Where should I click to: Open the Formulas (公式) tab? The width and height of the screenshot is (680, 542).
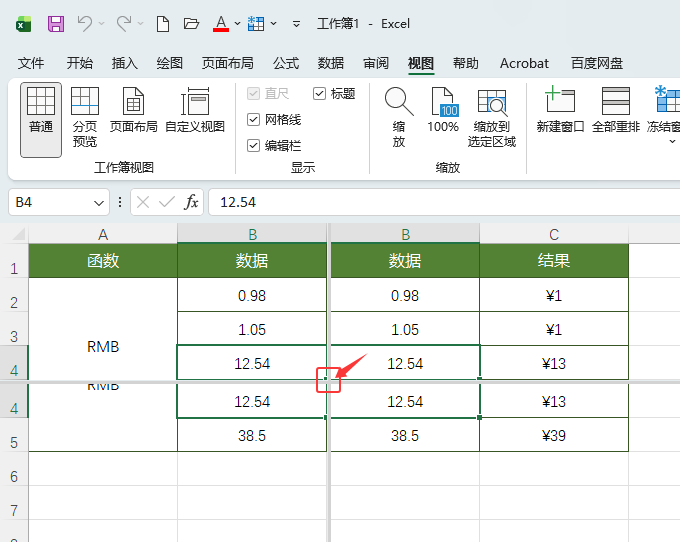point(286,63)
